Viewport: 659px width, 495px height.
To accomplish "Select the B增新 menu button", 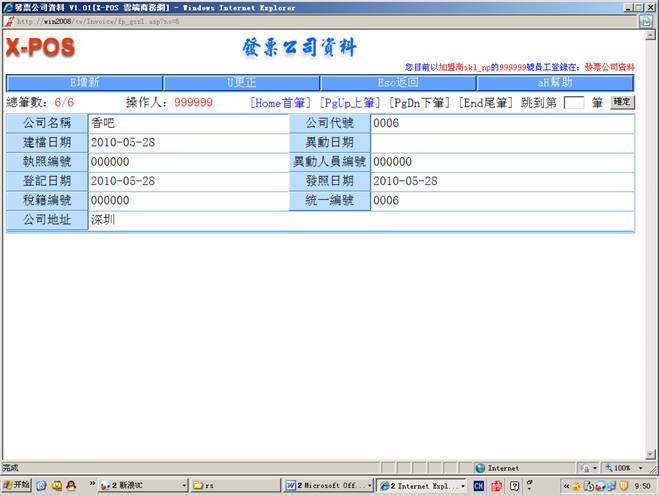I will (84, 82).
